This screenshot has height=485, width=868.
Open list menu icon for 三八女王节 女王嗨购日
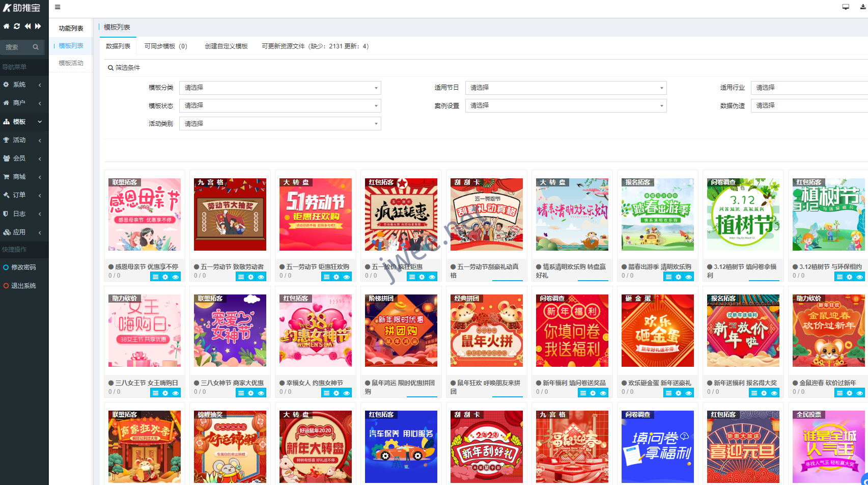pyautogui.click(x=155, y=393)
